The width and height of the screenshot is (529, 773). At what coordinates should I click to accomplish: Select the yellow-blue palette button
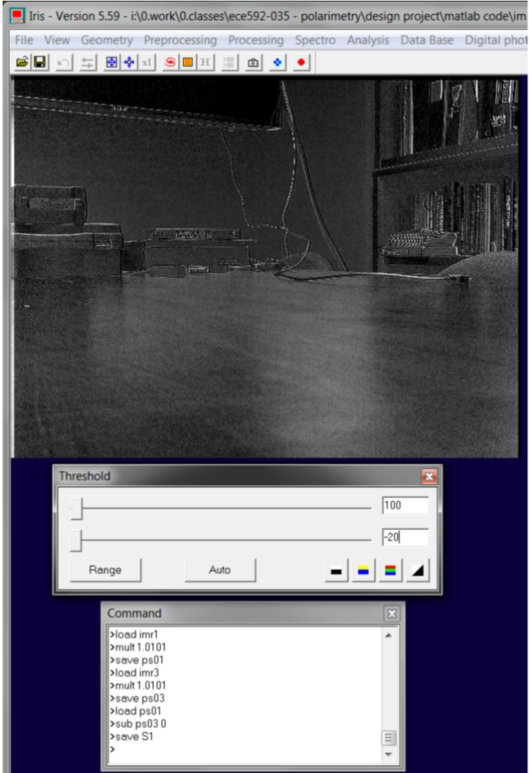pos(363,571)
